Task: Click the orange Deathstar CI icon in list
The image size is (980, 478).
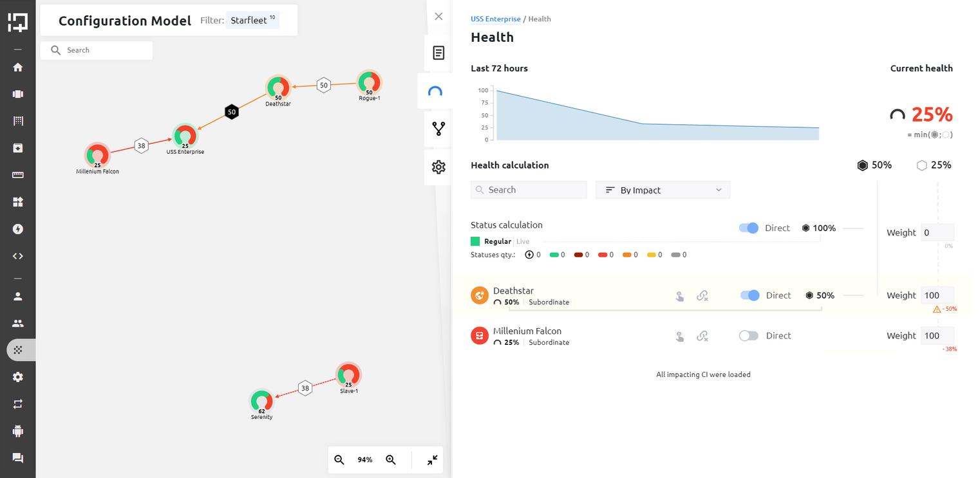Action: point(480,295)
